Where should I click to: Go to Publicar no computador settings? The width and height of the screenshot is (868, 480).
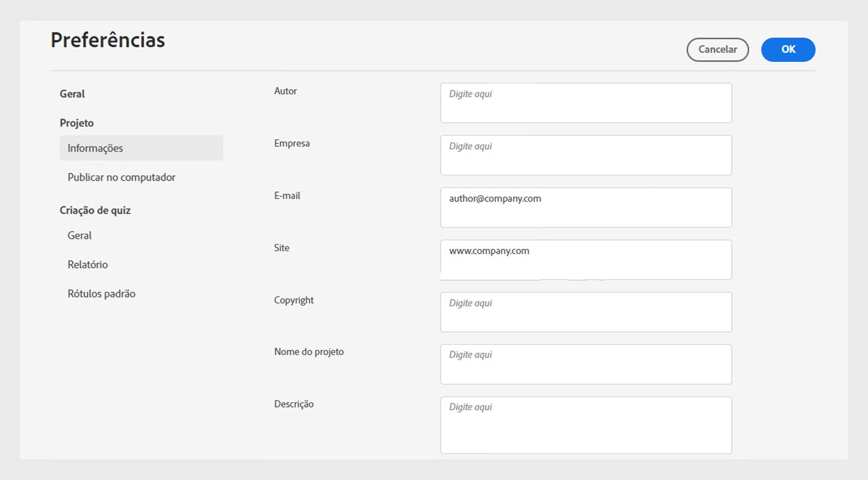tap(122, 178)
